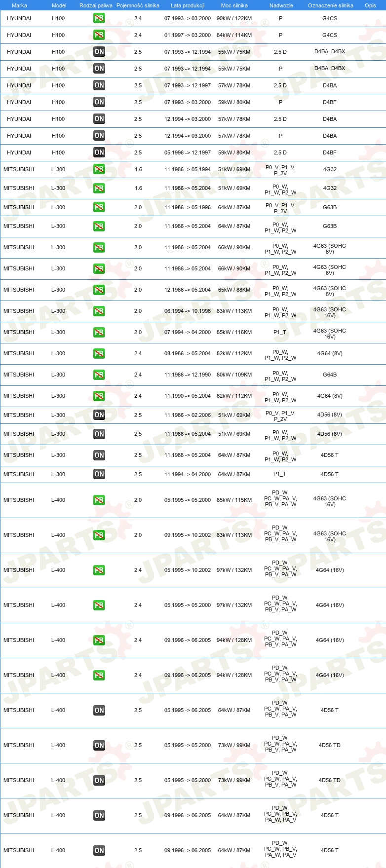Click the ON diesel icon in the 11.1988 -> 05.2004 row
Screen dimensions: 386x868
(99, 455)
